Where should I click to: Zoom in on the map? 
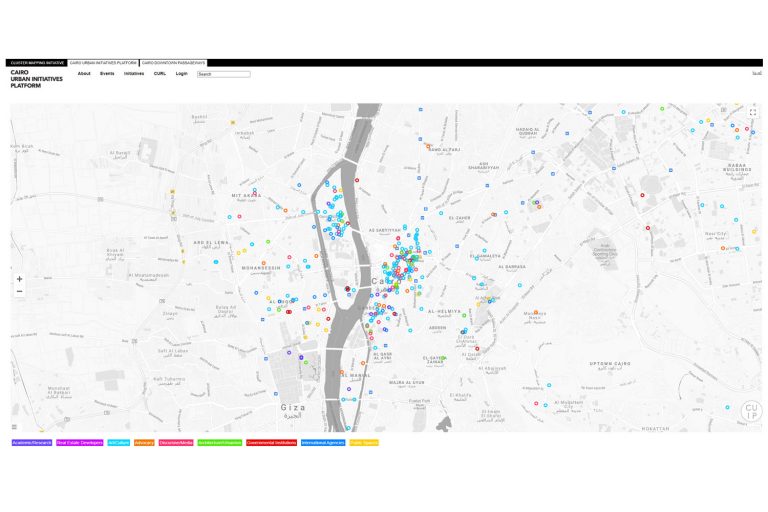19,279
